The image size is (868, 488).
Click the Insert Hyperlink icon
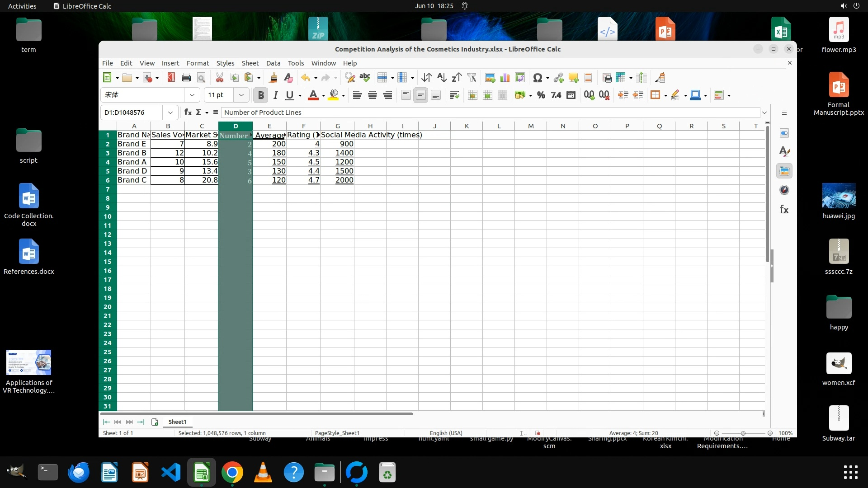[x=558, y=78]
